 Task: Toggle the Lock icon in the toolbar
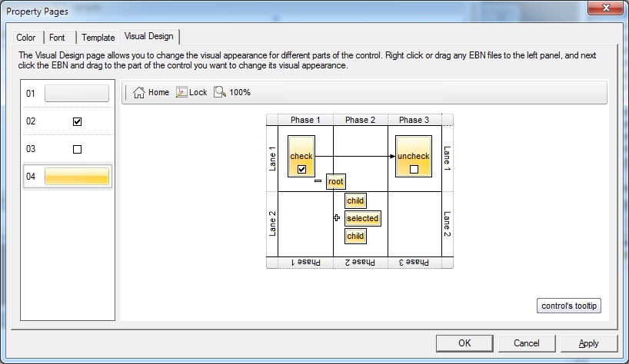pos(181,92)
